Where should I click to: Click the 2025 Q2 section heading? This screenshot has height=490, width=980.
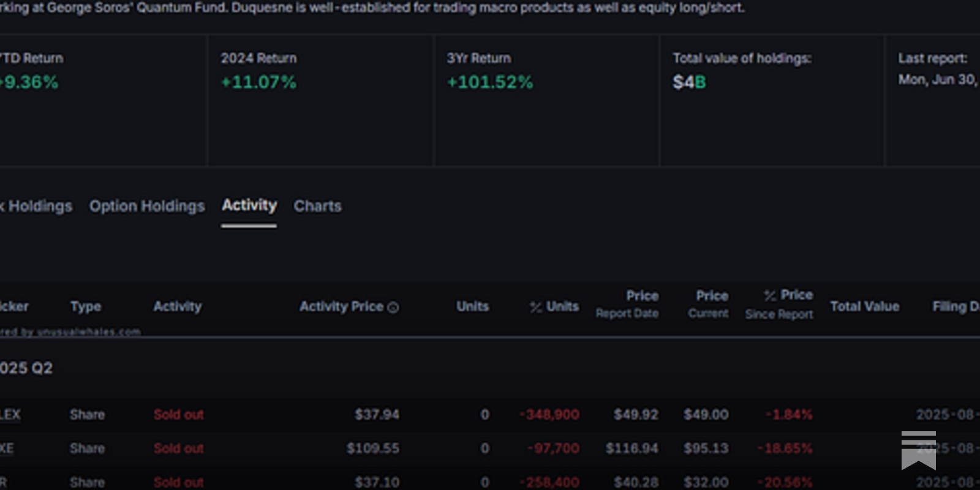coord(26,368)
